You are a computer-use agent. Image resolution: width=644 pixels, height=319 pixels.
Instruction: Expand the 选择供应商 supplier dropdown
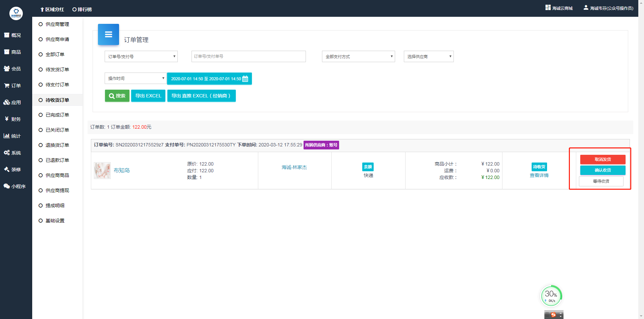[x=429, y=56]
